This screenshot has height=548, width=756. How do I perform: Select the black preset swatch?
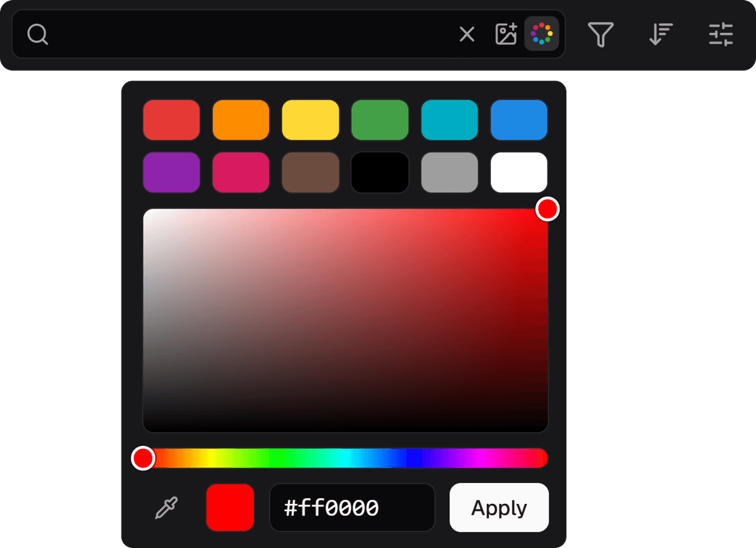pyautogui.click(x=380, y=172)
